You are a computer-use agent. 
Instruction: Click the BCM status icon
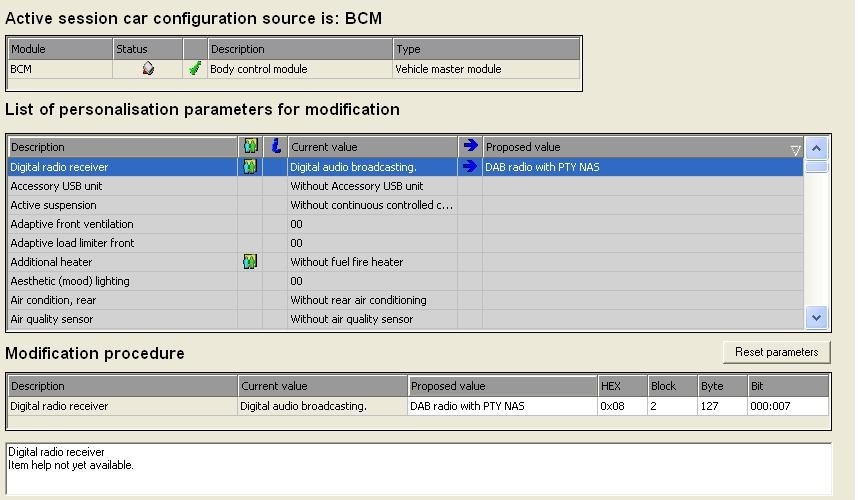pos(148,69)
